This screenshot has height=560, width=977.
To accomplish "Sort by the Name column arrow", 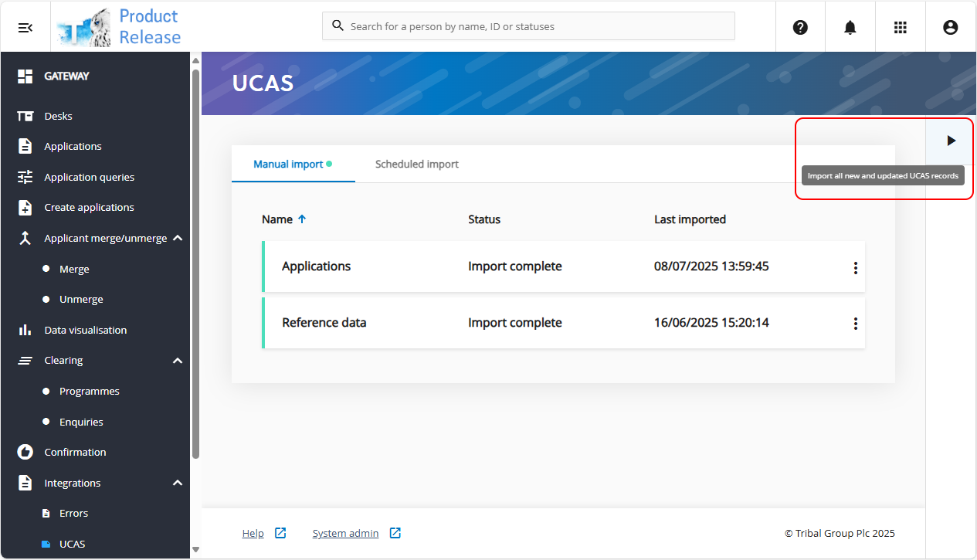I will [x=302, y=219].
